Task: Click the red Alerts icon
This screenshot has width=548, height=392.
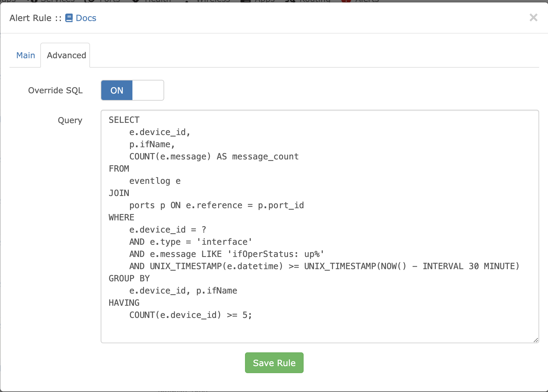Action: (x=346, y=2)
